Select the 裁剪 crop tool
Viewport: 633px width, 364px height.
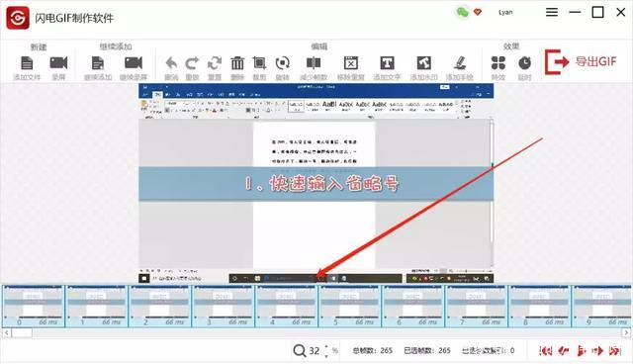tap(259, 63)
